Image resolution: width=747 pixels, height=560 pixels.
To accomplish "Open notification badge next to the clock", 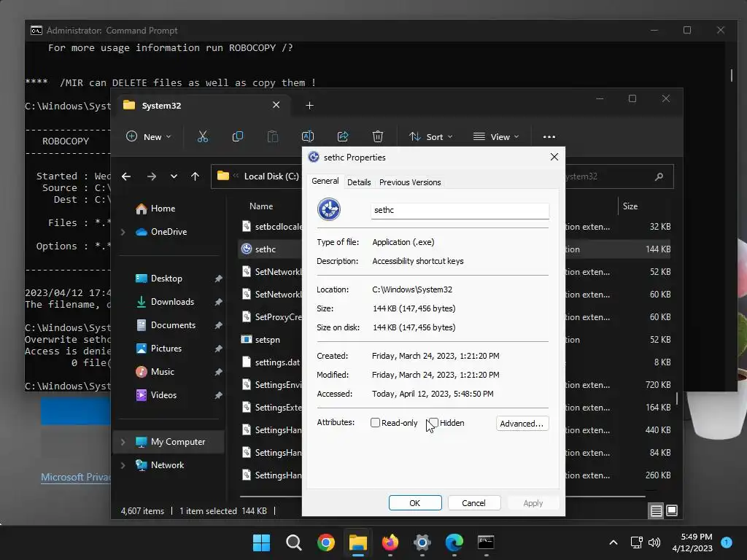I will (727, 542).
